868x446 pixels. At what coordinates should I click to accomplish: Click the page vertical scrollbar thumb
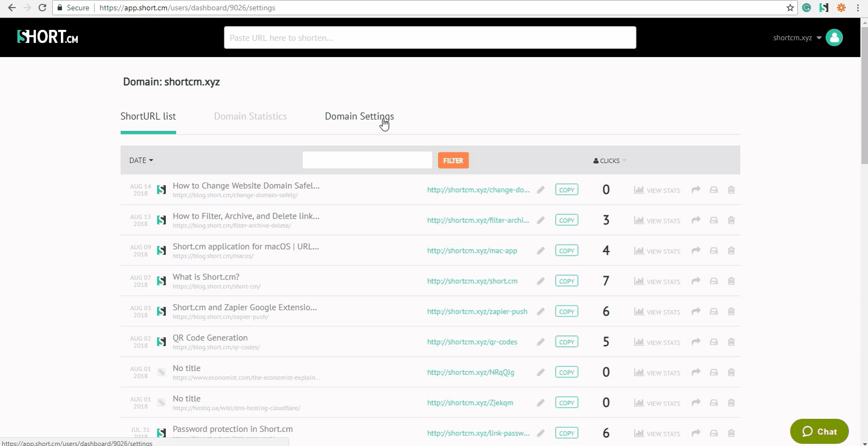[864, 95]
